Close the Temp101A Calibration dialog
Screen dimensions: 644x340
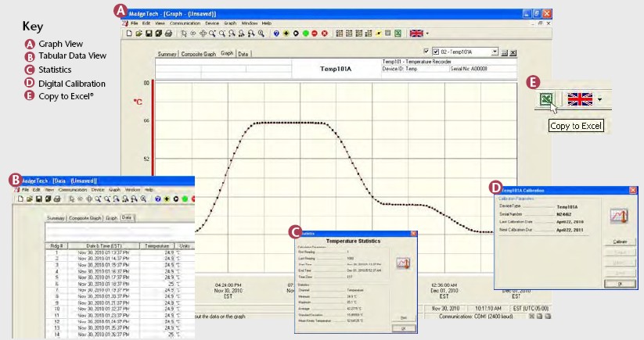coord(632,190)
